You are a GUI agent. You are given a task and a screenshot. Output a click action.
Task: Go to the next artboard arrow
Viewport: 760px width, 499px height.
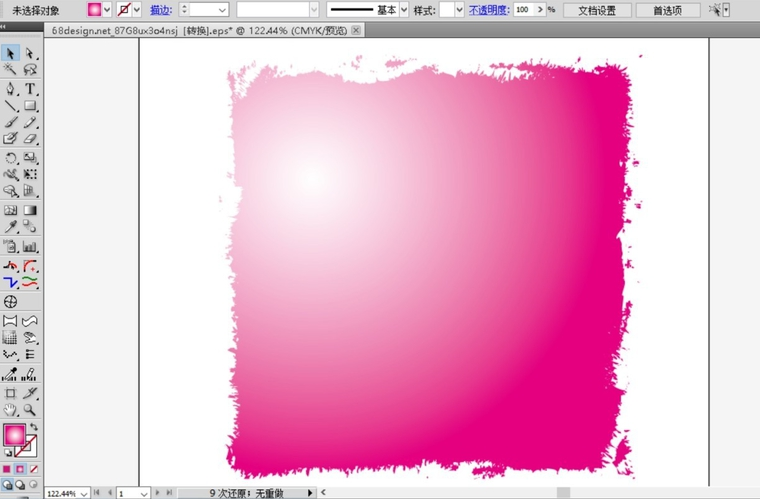[157, 493]
